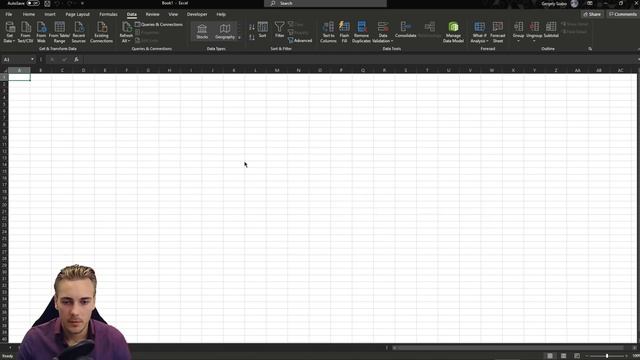
Task: Open the Ungroup dropdown
Action: point(534,32)
